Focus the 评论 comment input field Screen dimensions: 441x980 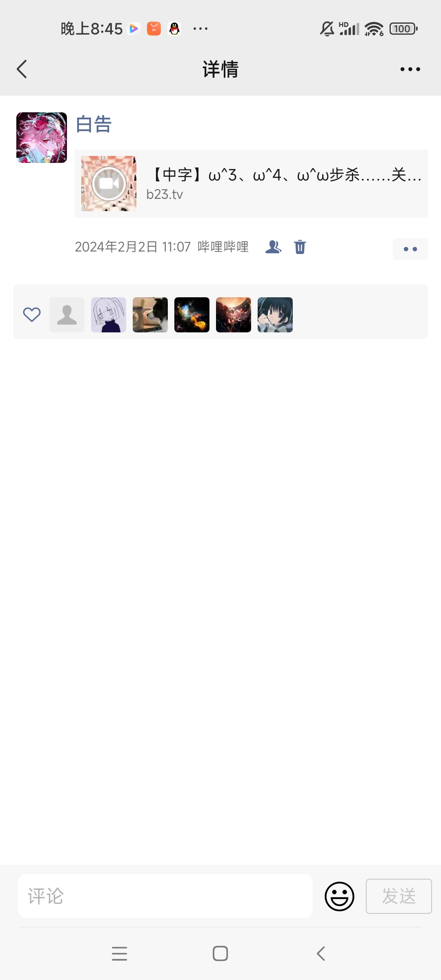click(165, 896)
